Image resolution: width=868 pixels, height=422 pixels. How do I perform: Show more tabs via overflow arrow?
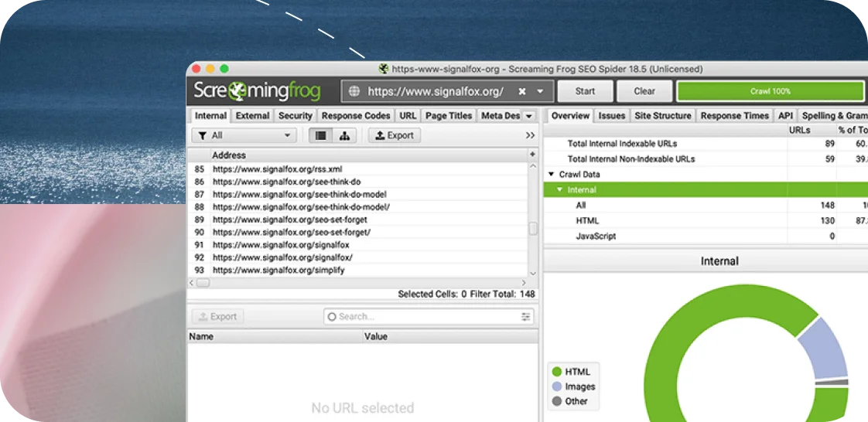(x=529, y=116)
